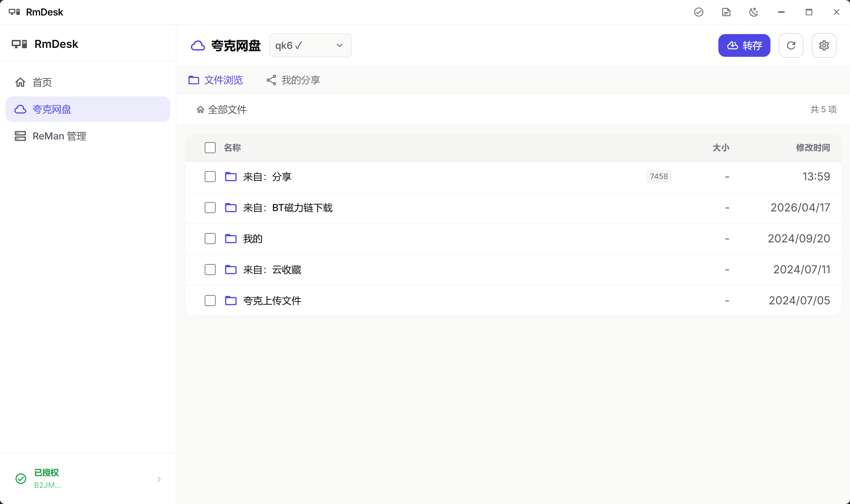The height and width of the screenshot is (504, 850).
Task: Select 夸克网盘 in sidebar
Action: coord(88,109)
